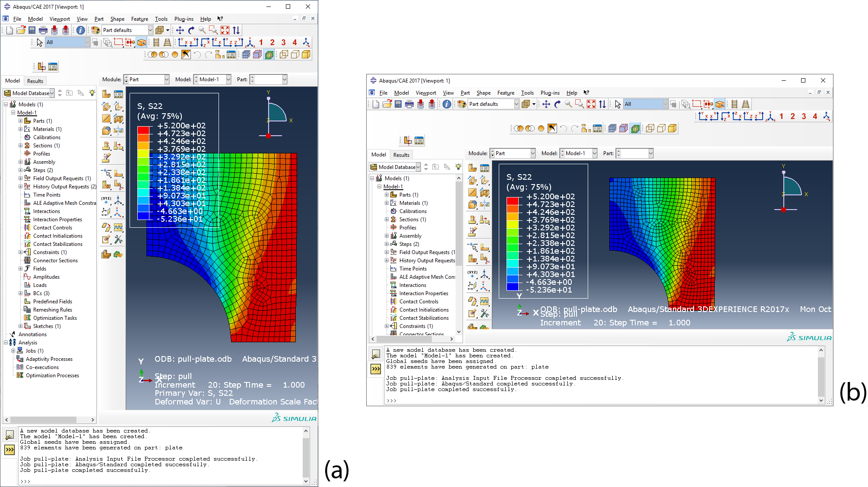Open the Color Code palette tool

[95, 30]
